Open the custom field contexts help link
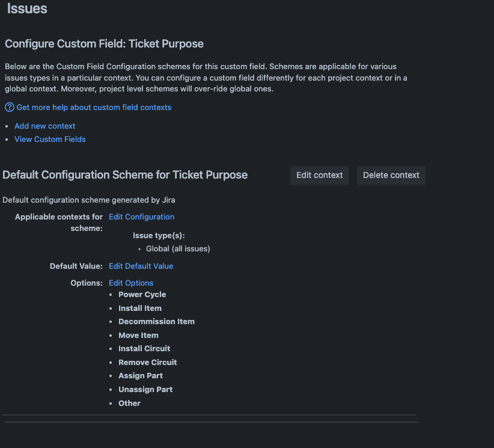Screen dimensions: 494x448 (x=94, y=107)
